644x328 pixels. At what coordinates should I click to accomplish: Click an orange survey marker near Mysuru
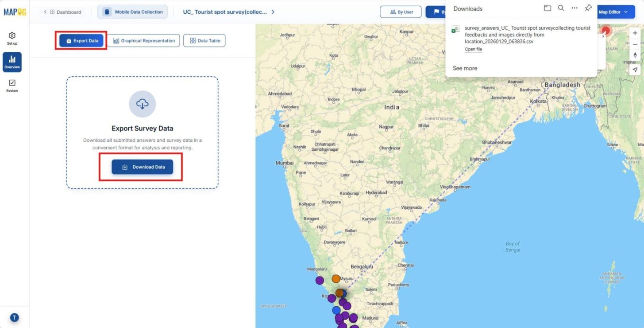click(335, 279)
